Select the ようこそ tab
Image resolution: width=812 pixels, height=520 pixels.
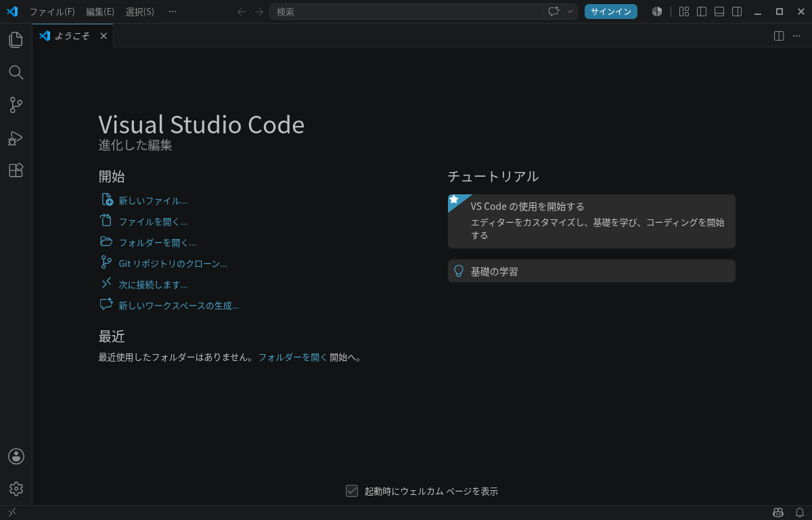(x=72, y=36)
